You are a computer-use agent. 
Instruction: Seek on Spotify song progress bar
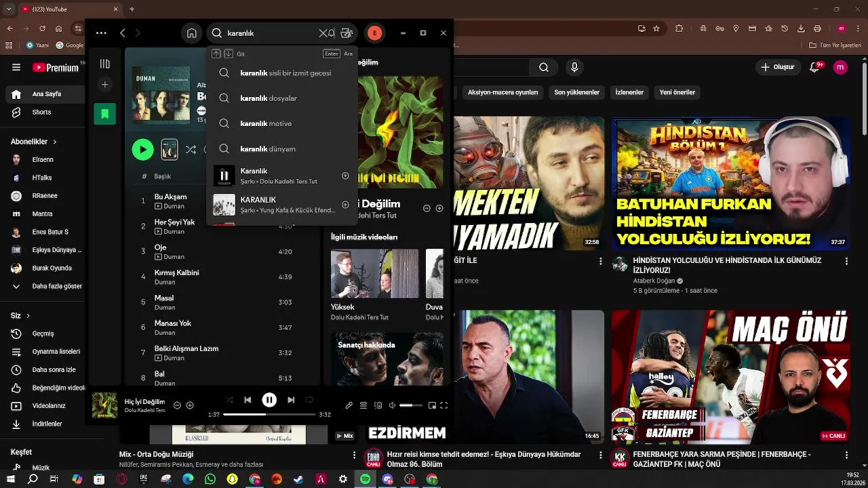pyautogui.click(x=269, y=414)
